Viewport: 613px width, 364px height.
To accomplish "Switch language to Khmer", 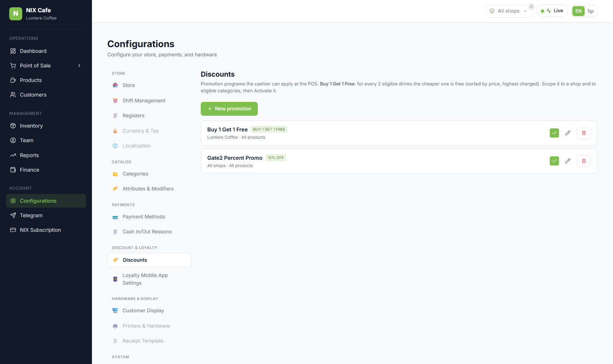I will click(x=591, y=11).
